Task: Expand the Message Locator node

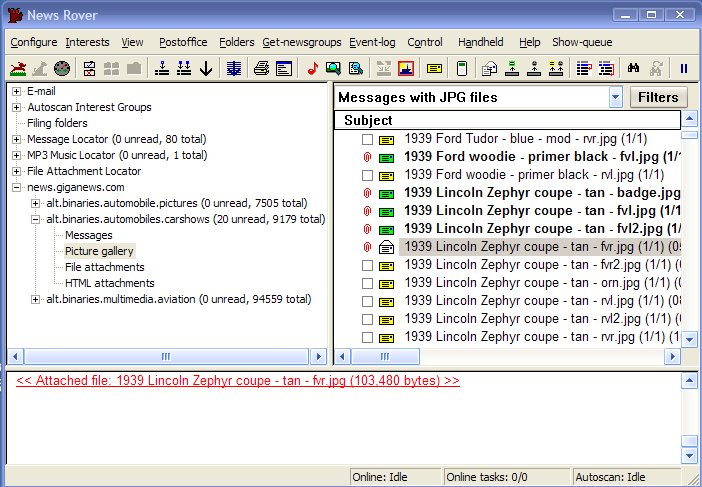Action: click(x=17, y=139)
